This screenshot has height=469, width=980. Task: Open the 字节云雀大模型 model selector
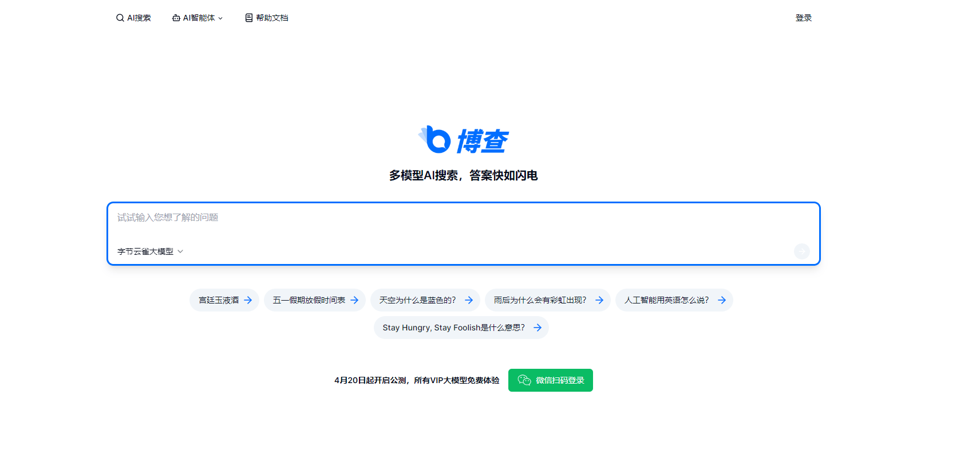click(145, 251)
